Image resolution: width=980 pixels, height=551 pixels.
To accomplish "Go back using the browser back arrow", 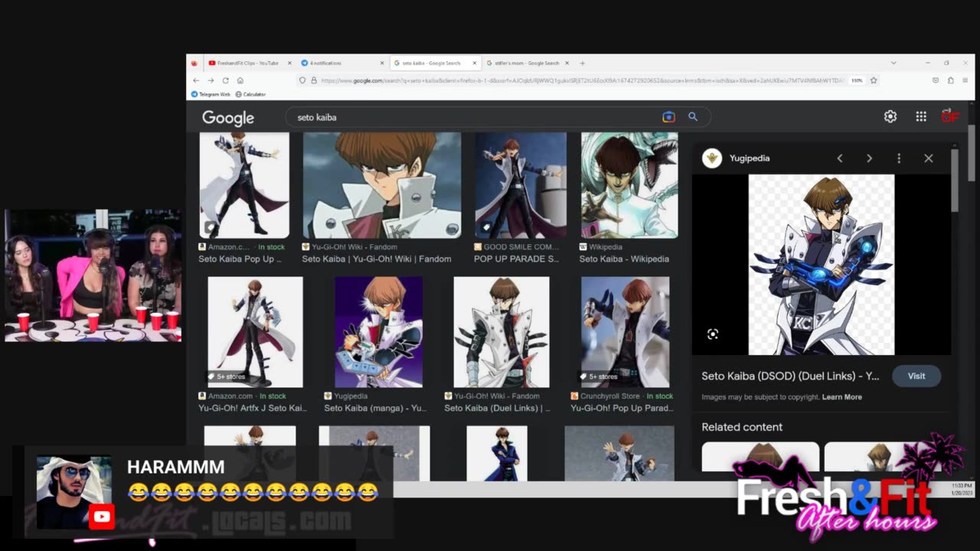I will (x=196, y=80).
